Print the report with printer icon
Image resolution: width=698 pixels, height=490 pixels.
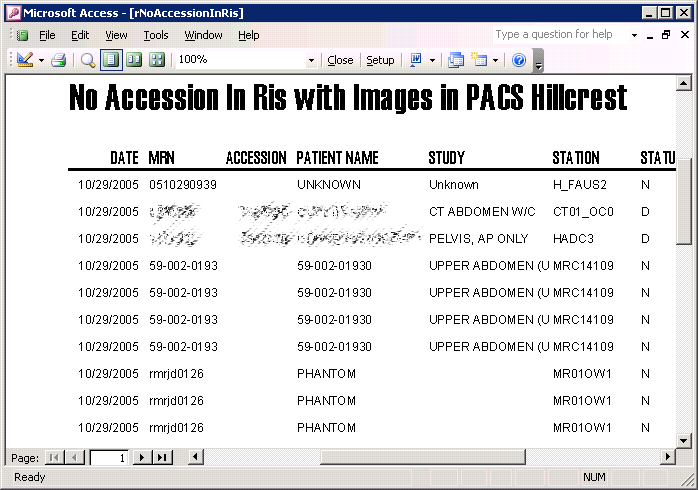pyautogui.click(x=58, y=60)
